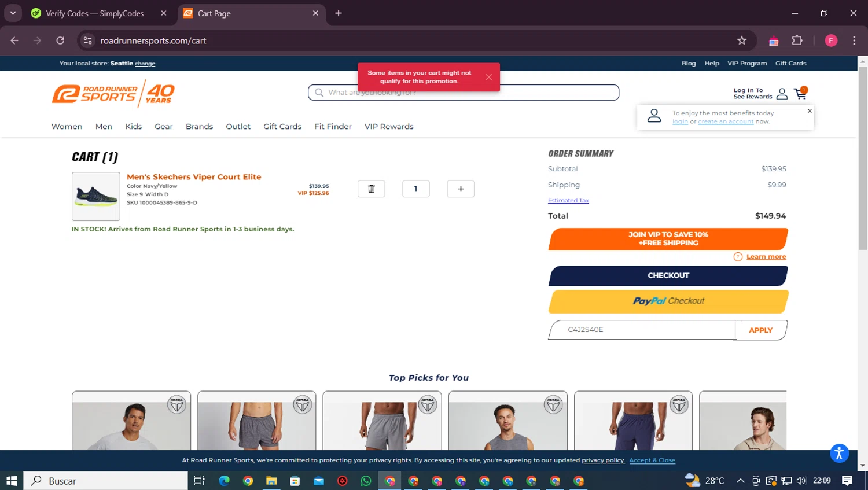Click the APPLY promo code button
The image size is (868, 490).
[x=761, y=330]
